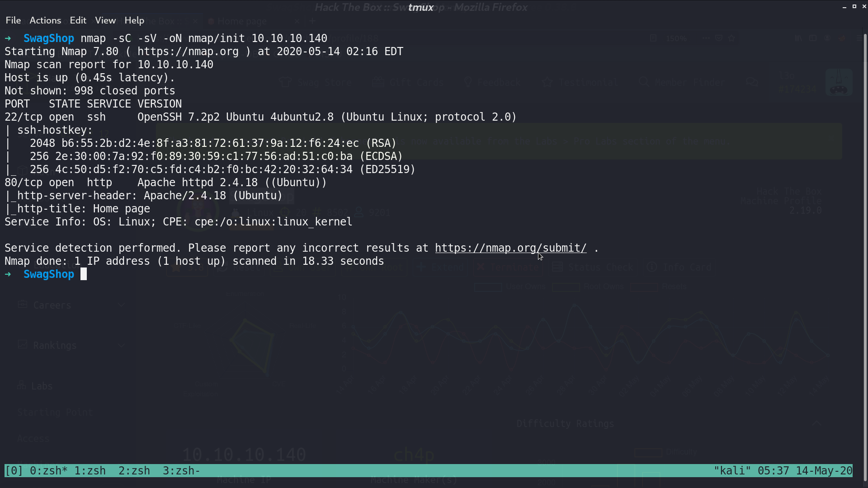This screenshot has width=868, height=488.
Task: Click the "kali" hostname in status bar
Action: [732, 471]
